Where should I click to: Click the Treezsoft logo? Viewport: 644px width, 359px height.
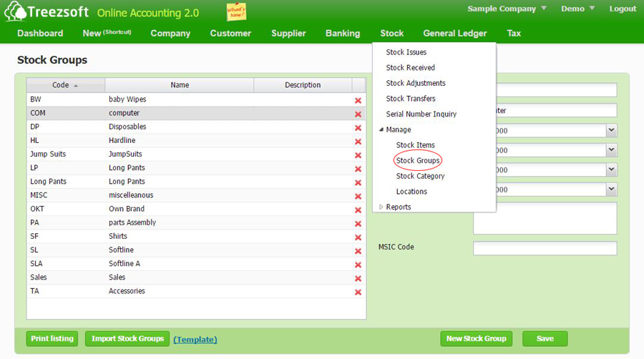tap(47, 12)
